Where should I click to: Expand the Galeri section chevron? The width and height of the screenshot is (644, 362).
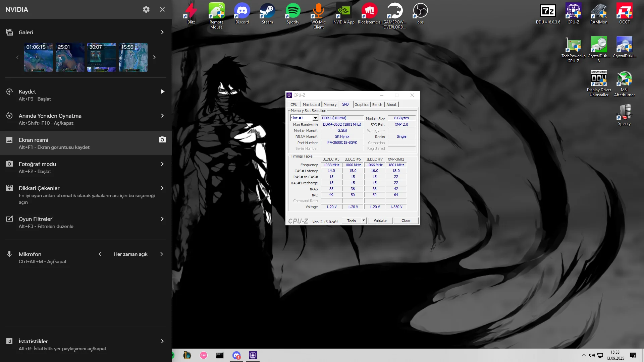162,32
